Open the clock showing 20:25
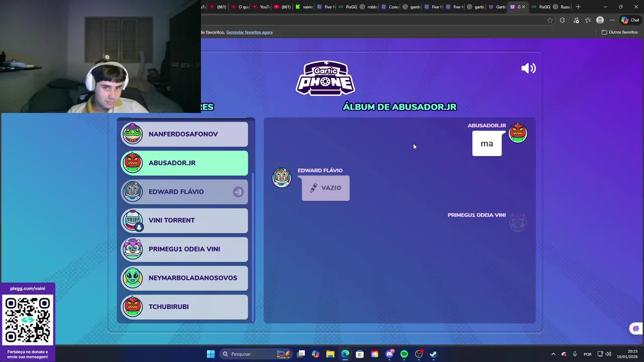This screenshot has width=644, height=362. [627, 354]
